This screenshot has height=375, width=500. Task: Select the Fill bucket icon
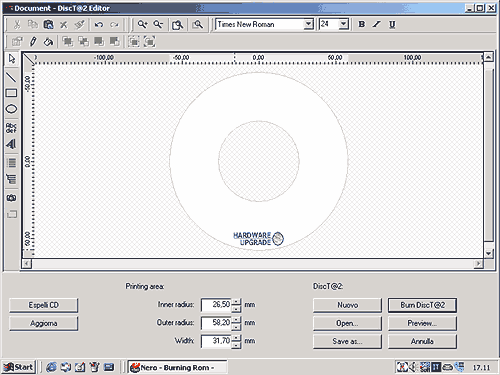(48, 42)
